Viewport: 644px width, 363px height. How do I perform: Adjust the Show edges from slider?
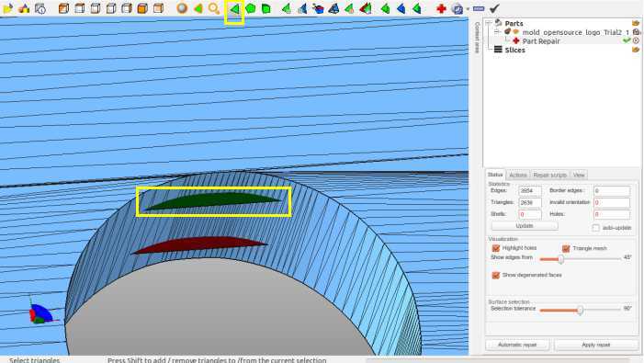(561, 259)
